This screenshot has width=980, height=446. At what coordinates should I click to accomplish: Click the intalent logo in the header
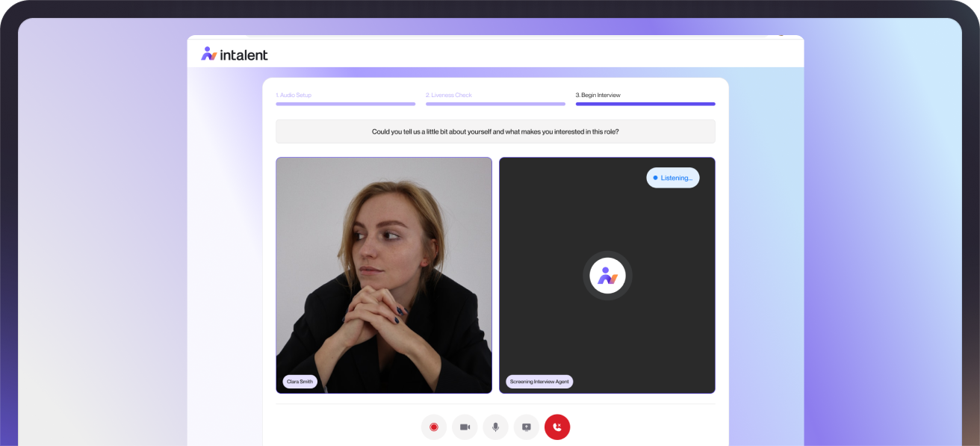(x=235, y=54)
